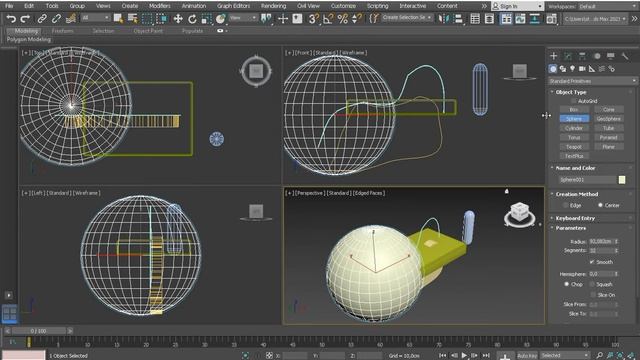Enable the Slice On checkbox
Viewport: 640px width, 360px height.
pyautogui.click(x=593, y=295)
